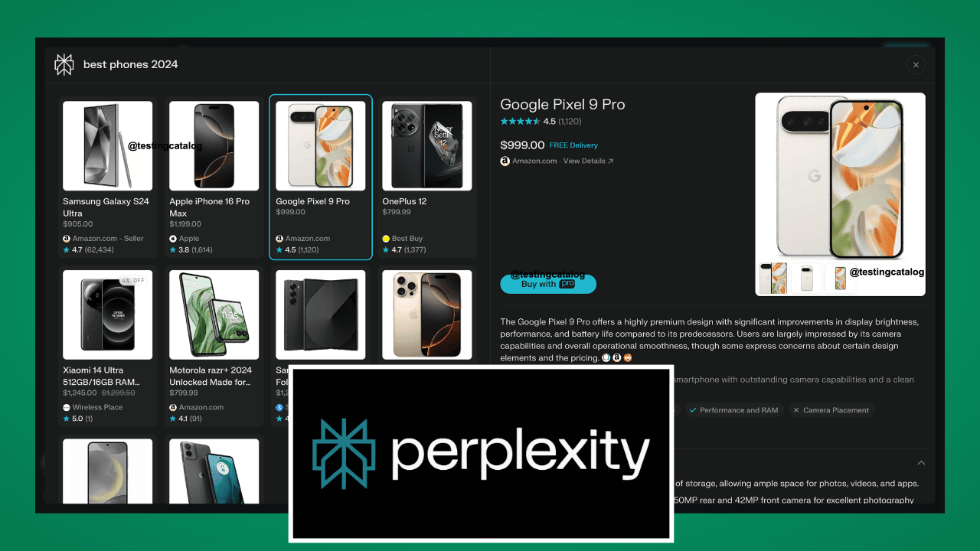Click the Amazon source icon under Pixel 9 Pro price
Viewport: 980px width, 551px height.
505,161
